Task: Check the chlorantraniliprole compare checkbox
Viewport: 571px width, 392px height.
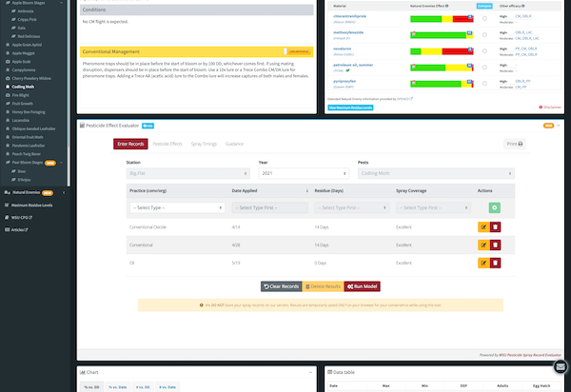Action: (484, 18)
